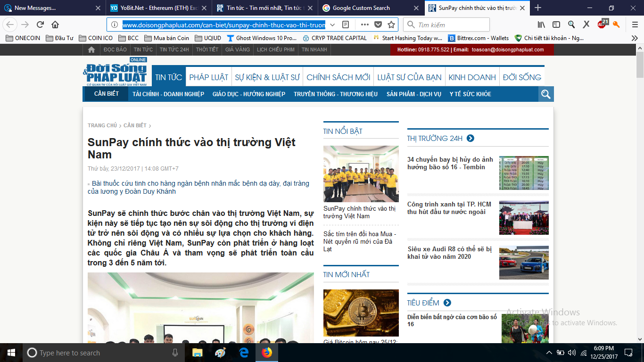Click the arrow beside THỊ TRƯỜNG 24H
The image size is (644, 362).
(x=470, y=138)
